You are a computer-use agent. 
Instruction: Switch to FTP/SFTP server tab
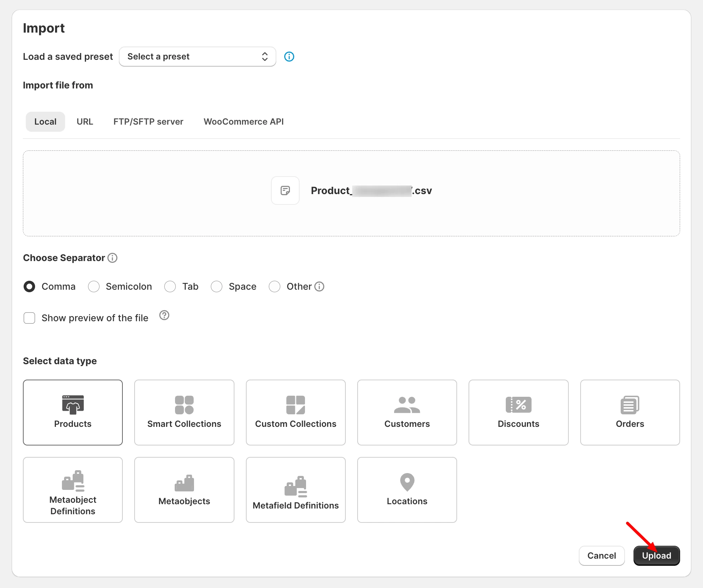[148, 122]
